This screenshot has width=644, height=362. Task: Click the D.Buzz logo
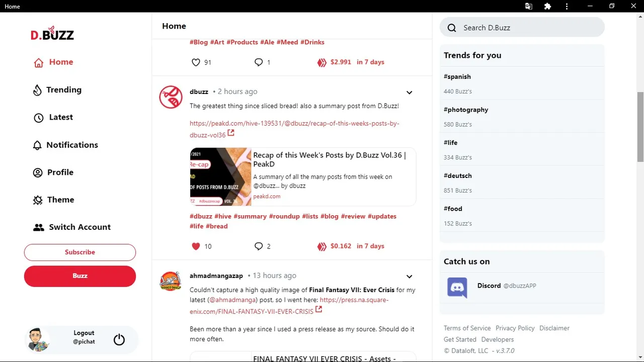point(52,34)
